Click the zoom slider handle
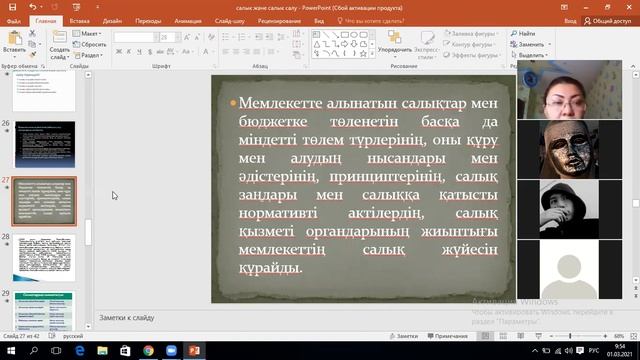 [570, 336]
